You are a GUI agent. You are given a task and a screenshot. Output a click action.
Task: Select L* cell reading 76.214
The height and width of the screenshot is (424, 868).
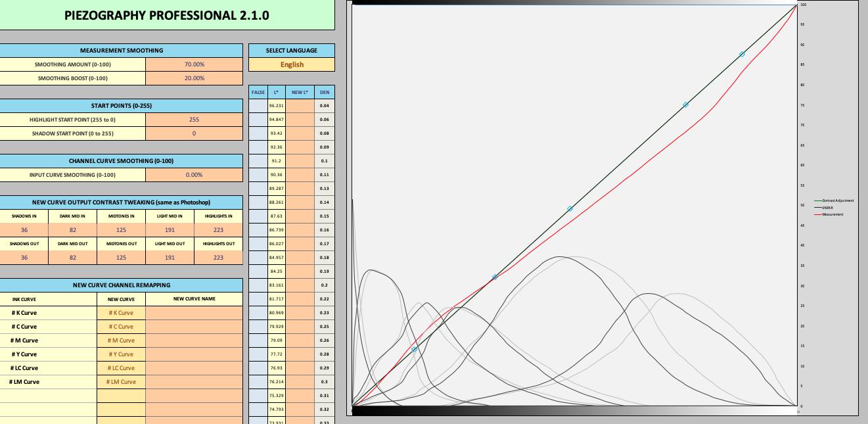coord(277,382)
